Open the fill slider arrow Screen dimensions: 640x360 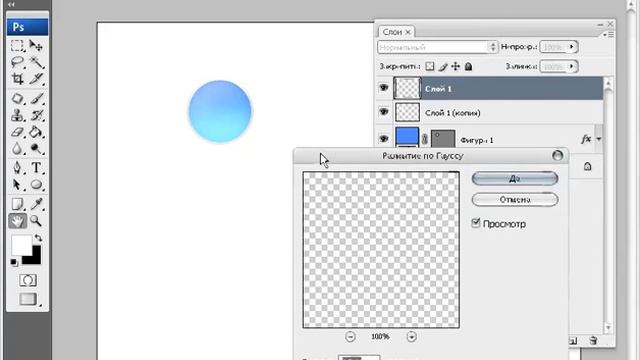[x=571, y=66]
